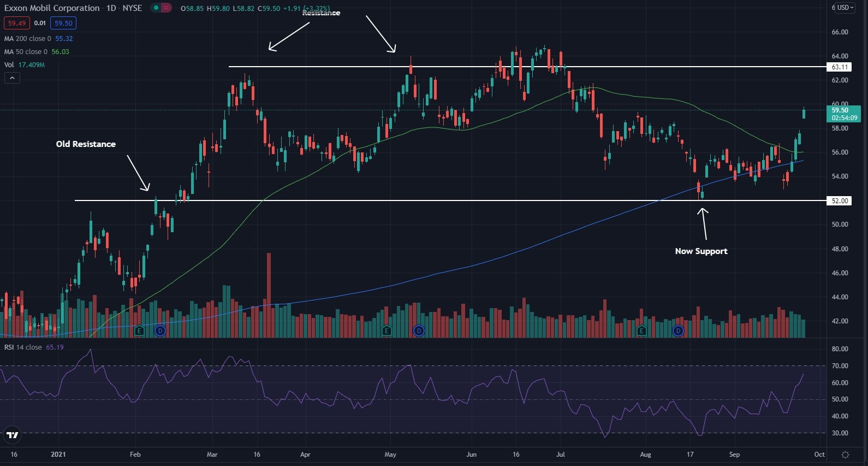Click the February earnings E marker
The image size is (868, 466).
coord(139,331)
